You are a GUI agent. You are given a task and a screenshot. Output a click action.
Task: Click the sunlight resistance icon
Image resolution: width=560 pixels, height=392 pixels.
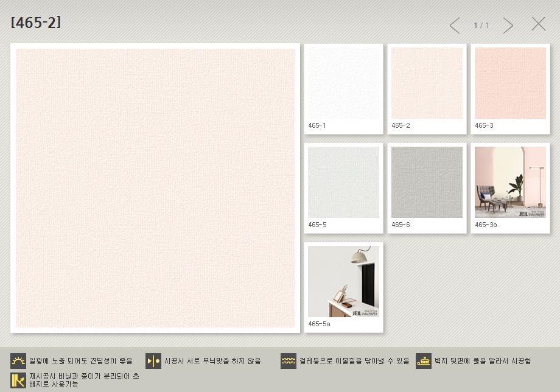coord(18,361)
